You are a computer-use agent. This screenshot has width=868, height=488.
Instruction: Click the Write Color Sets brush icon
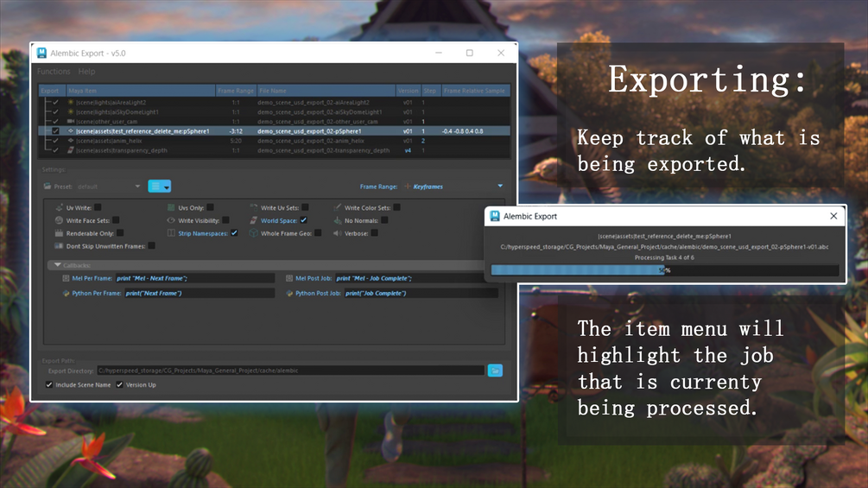pos(337,207)
